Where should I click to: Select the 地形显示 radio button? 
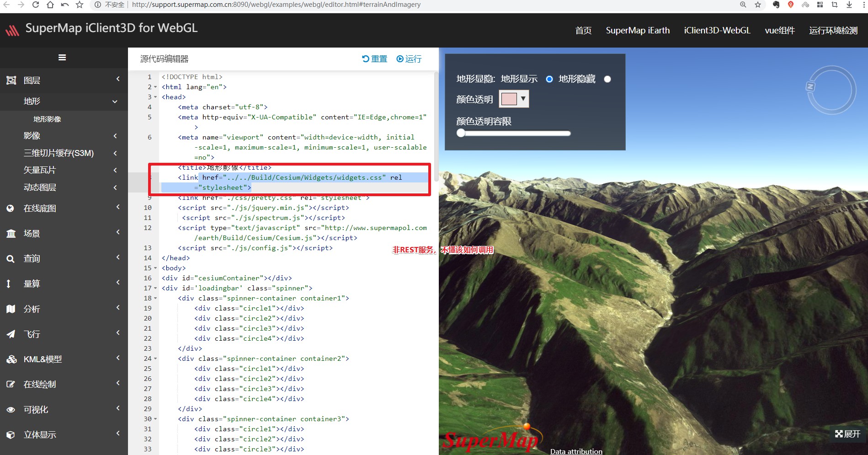click(549, 79)
